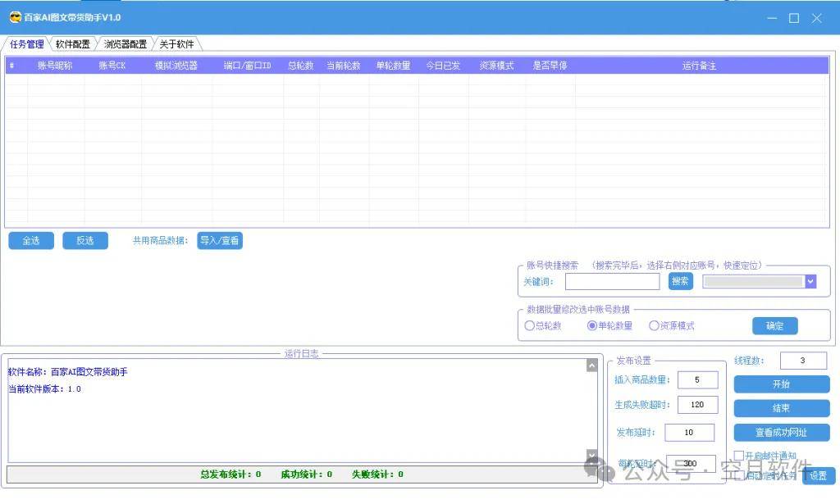
Task: Expand the account quick-search dropdown
Action: pyautogui.click(x=810, y=281)
